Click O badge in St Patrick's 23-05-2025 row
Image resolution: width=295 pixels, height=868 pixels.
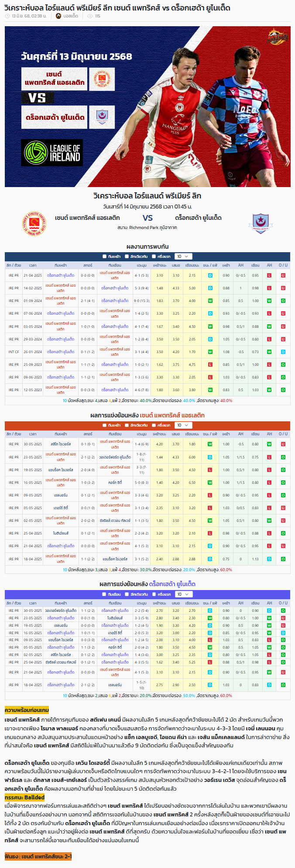[x=283, y=457]
